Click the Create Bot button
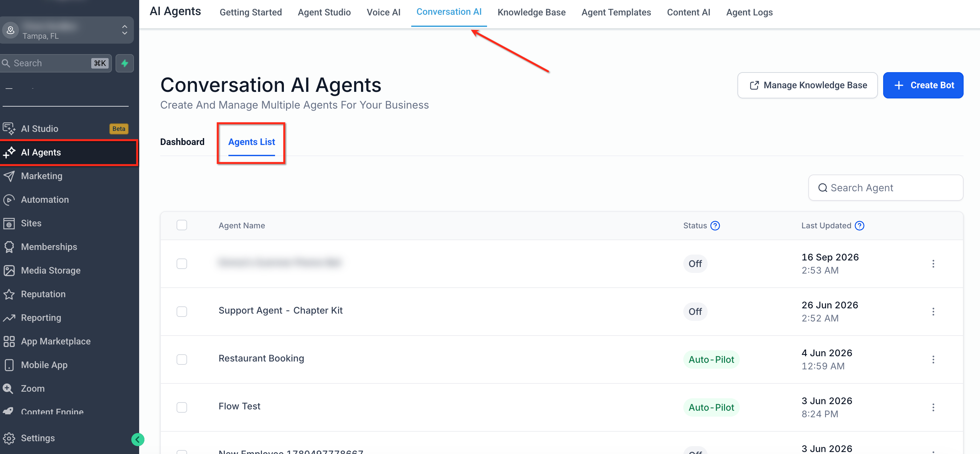The width and height of the screenshot is (980, 454). click(x=923, y=85)
